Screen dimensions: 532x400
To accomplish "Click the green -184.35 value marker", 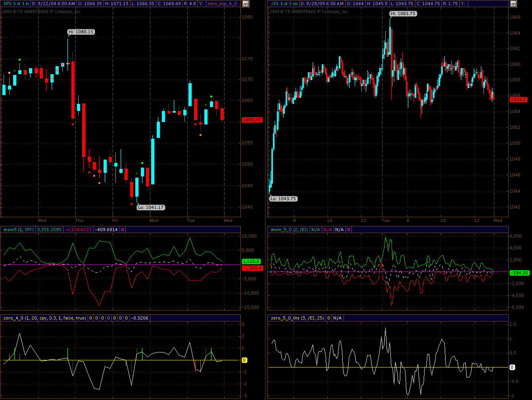I will point(519,273).
